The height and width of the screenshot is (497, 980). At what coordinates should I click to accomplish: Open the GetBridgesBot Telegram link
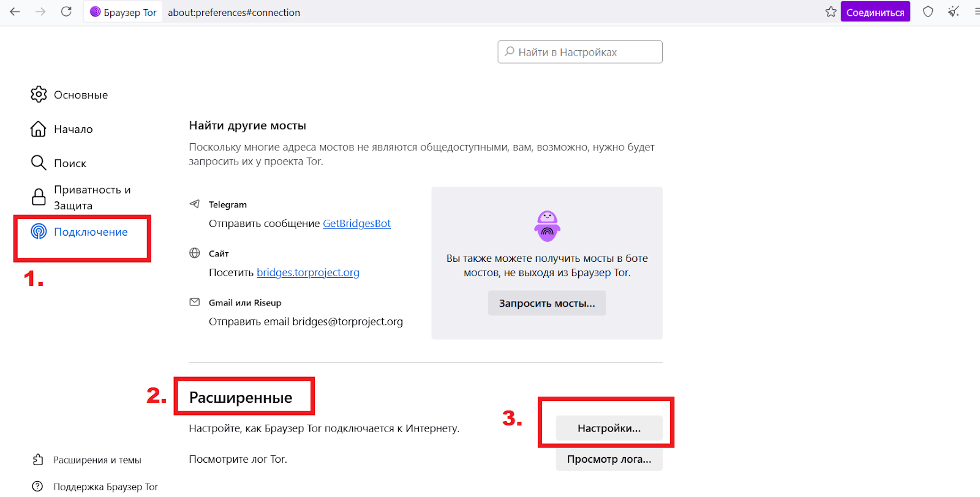click(356, 223)
